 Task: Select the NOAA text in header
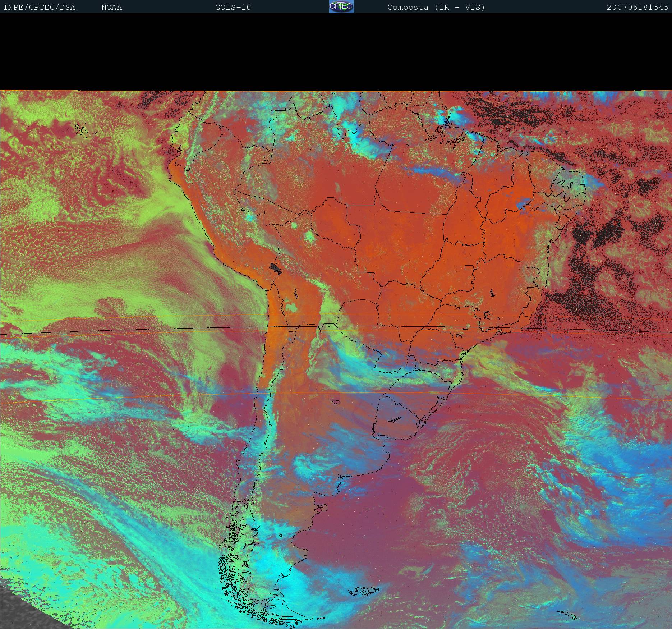(x=111, y=8)
